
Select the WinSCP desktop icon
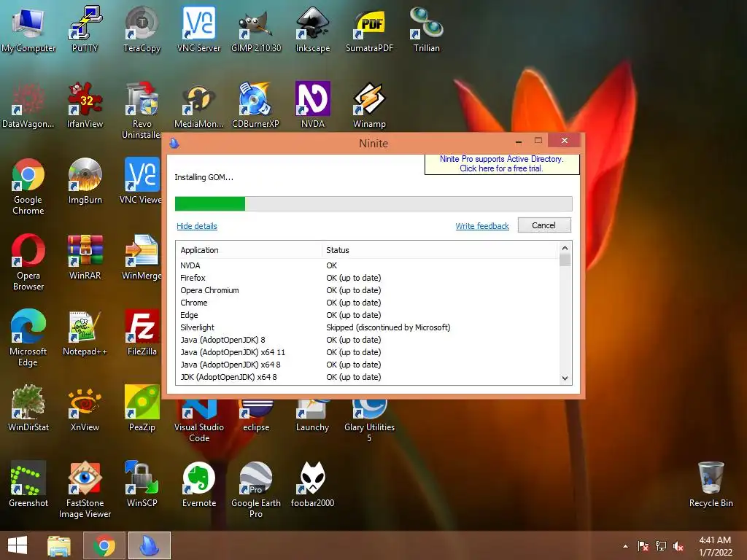[142, 484]
